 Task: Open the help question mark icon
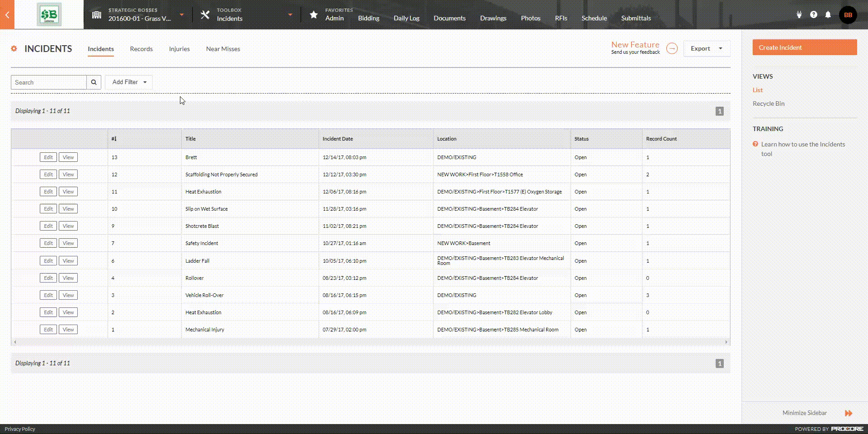(x=813, y=15)
